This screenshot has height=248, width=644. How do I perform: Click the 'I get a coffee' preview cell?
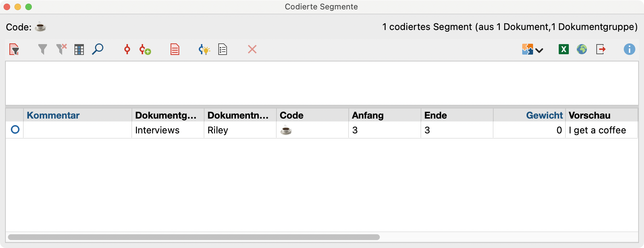coord(602,130)
